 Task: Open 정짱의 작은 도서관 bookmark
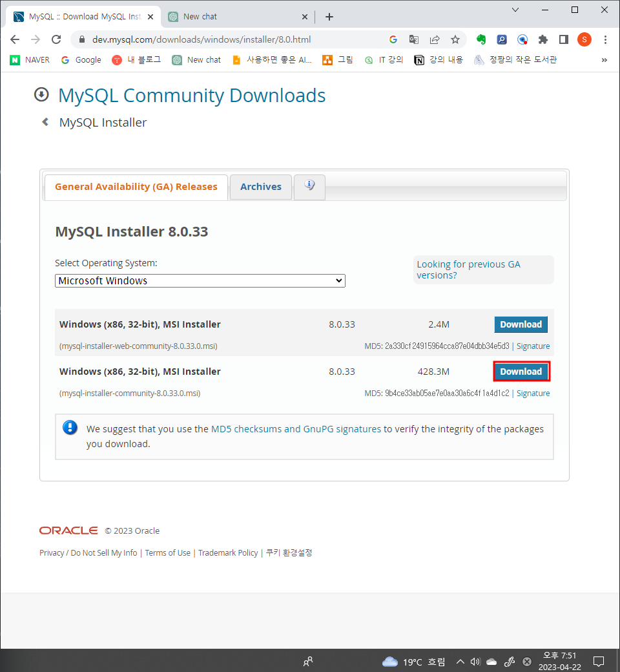(515, 59)
